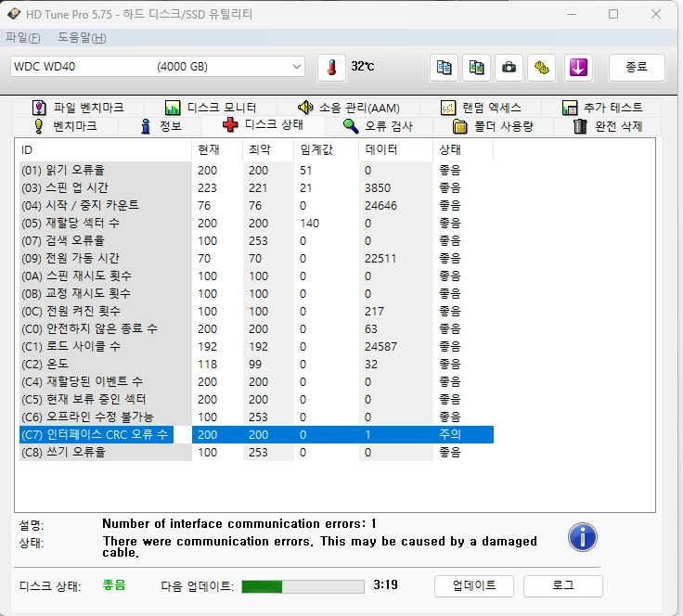Open the 도움말(H) menu
Image resolution: width=683 pixels, height=616 pixels.
point(82,38)
